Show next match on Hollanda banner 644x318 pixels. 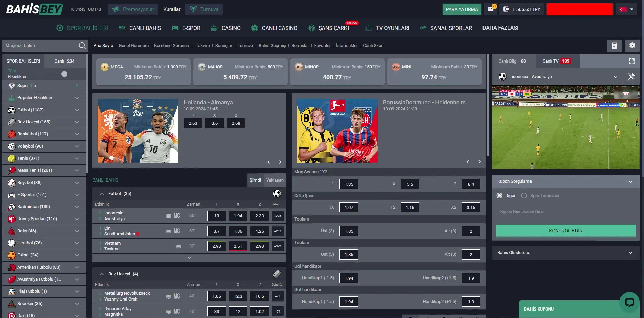(x=280, y=162)
